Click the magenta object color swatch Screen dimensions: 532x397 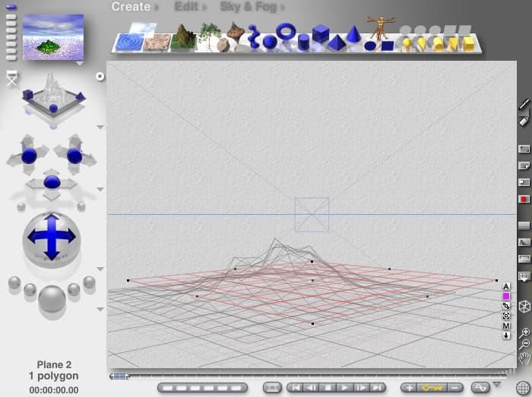coord(506,296)
